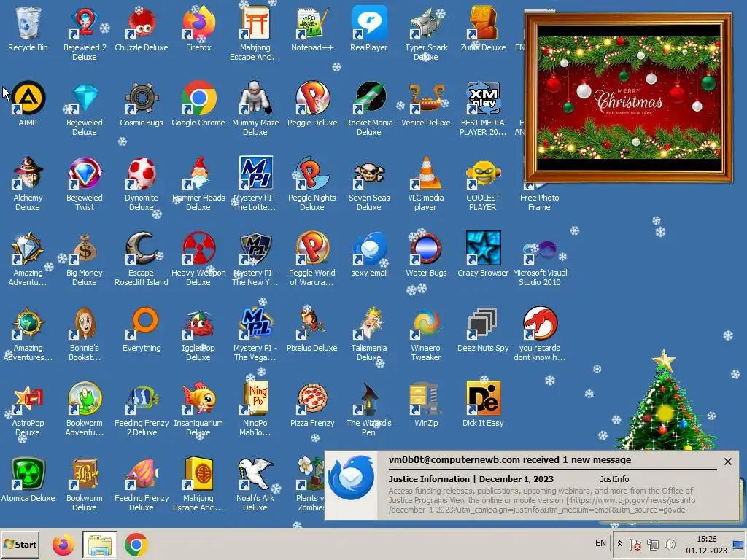Select the Bookworm Deluxe icon
747x560 pixels.
(x=85, y=483)
